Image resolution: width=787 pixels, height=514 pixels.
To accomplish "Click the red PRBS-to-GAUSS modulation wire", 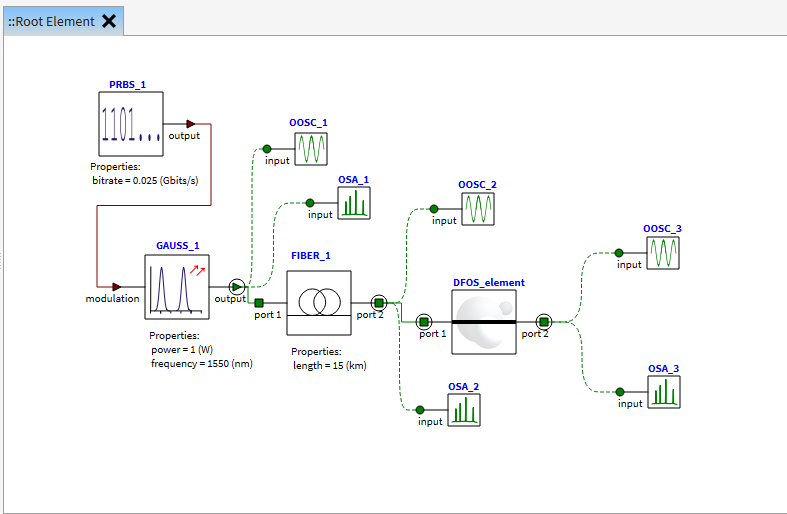I will (154, 205).
